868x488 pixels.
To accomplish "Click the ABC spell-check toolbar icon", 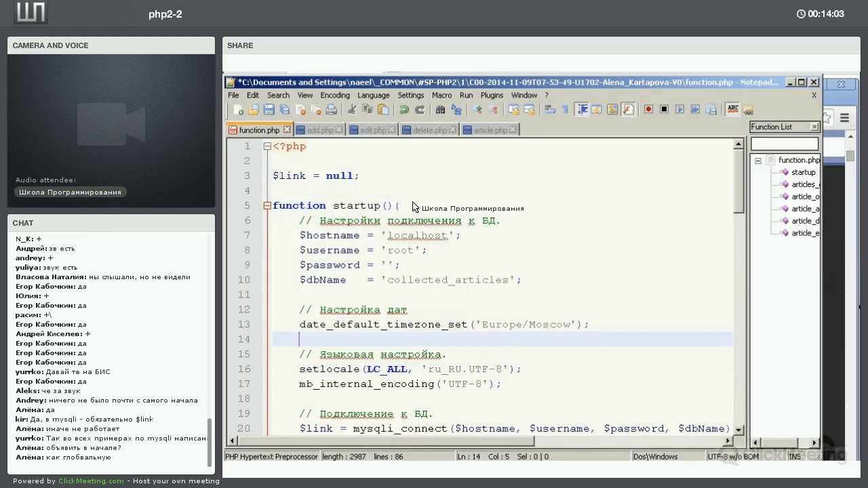I will coord(732,110).
